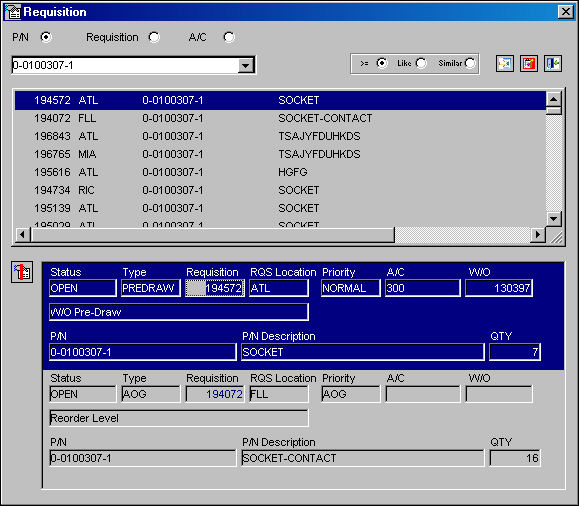Click the horizontal scrollbar thumb
Image resolution: width=579 pixels, height=506 pixels.
pyautogui.click(x=213, y=235)
